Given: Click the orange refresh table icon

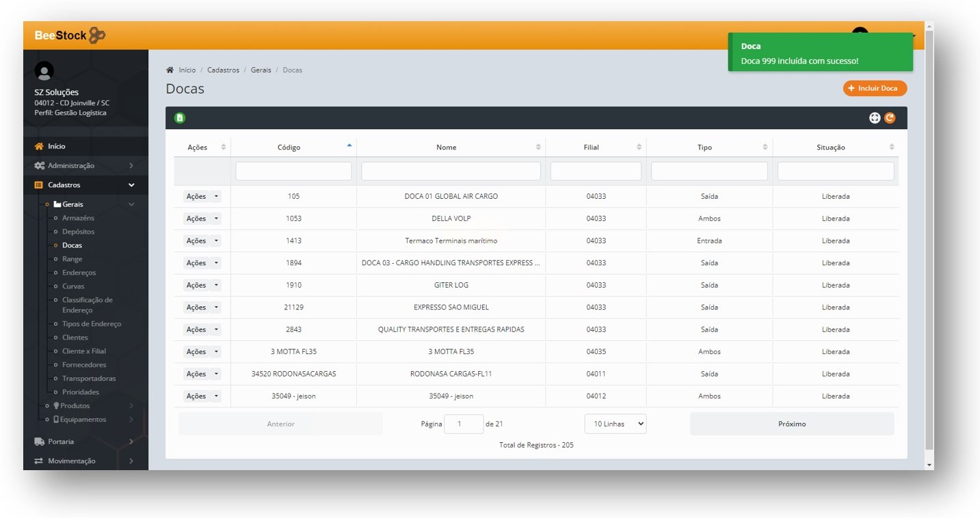Looking at the screenshot, I should 890,118.
